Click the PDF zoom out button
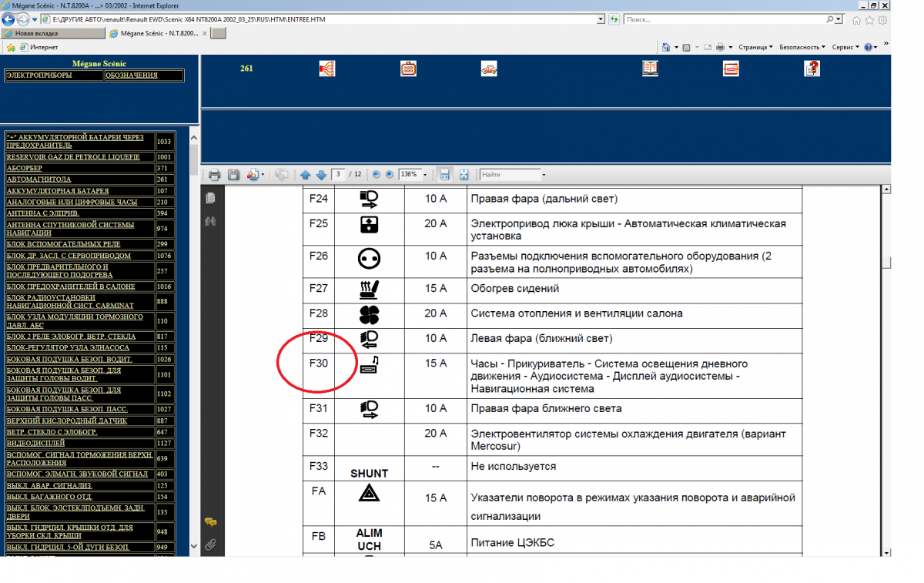 (375, 175)
